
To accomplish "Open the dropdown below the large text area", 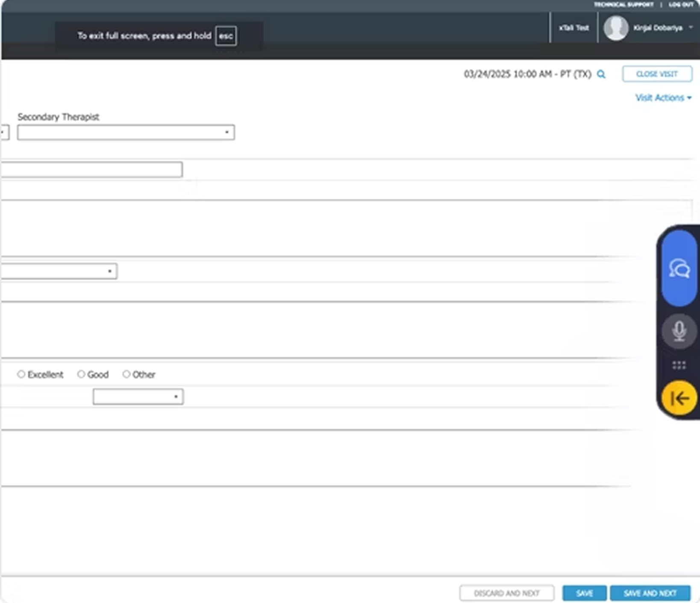I will [x=59, y=271].
